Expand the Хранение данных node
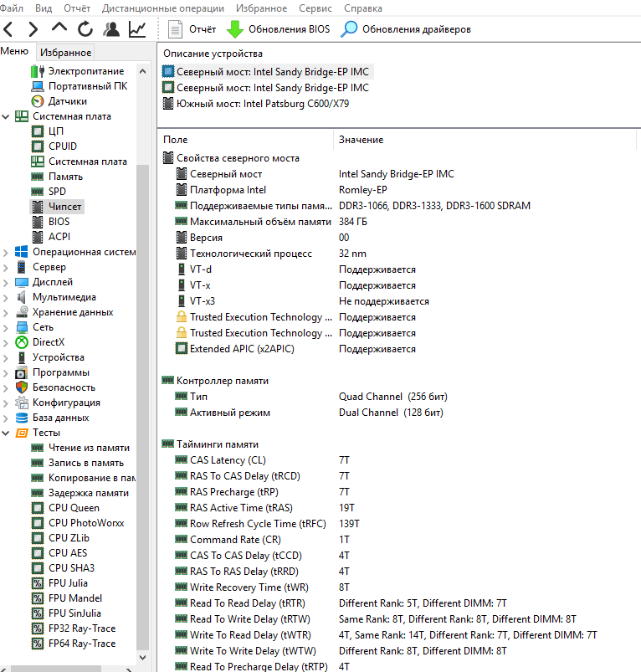This screenshot has height=672, width=641. (6, 312)
